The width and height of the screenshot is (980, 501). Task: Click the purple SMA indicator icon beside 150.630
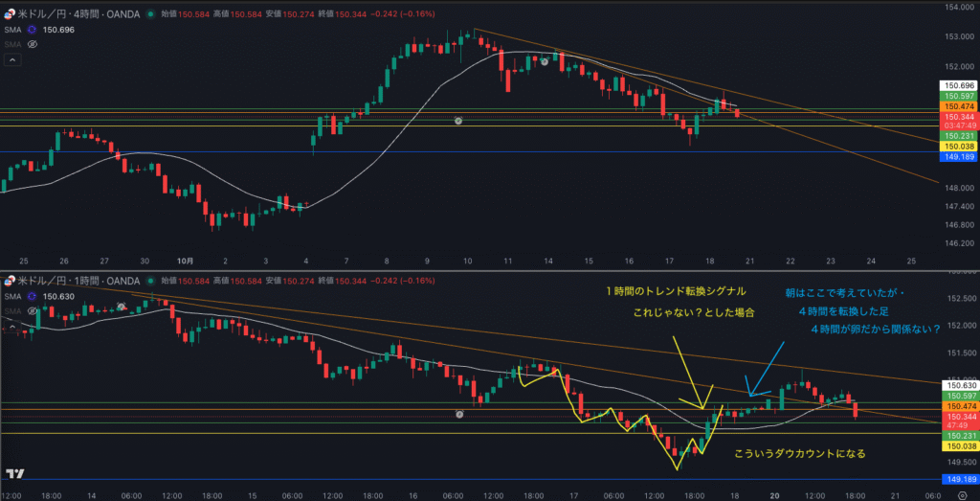32,296
